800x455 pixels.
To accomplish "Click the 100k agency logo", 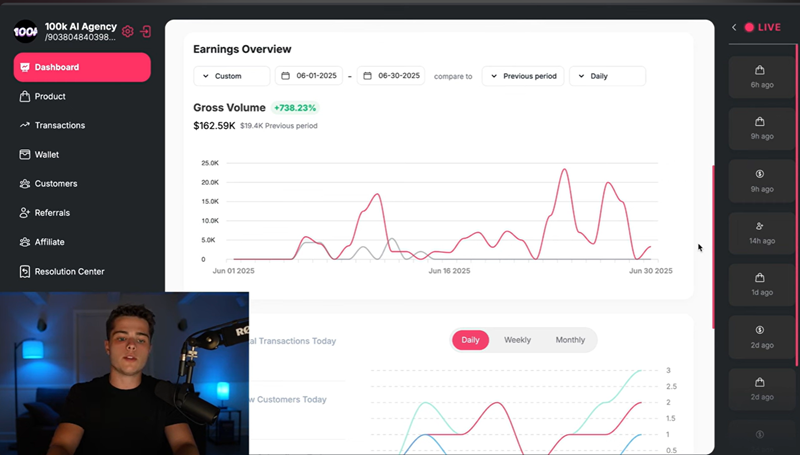I will point(26,31).
